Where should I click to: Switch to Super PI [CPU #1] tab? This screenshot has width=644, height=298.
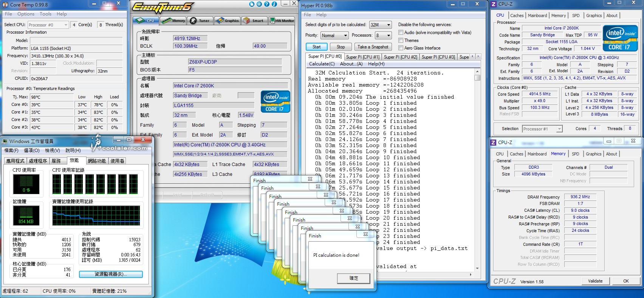(362, 57)
